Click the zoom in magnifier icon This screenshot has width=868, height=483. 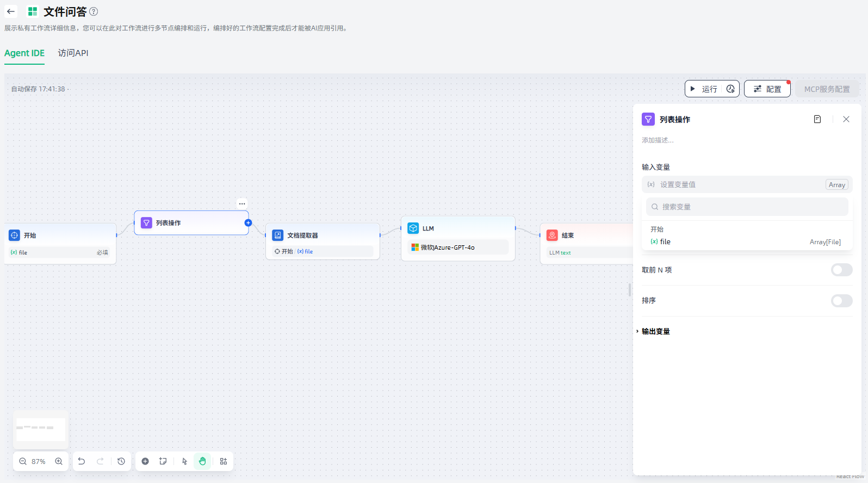(59, 461)
